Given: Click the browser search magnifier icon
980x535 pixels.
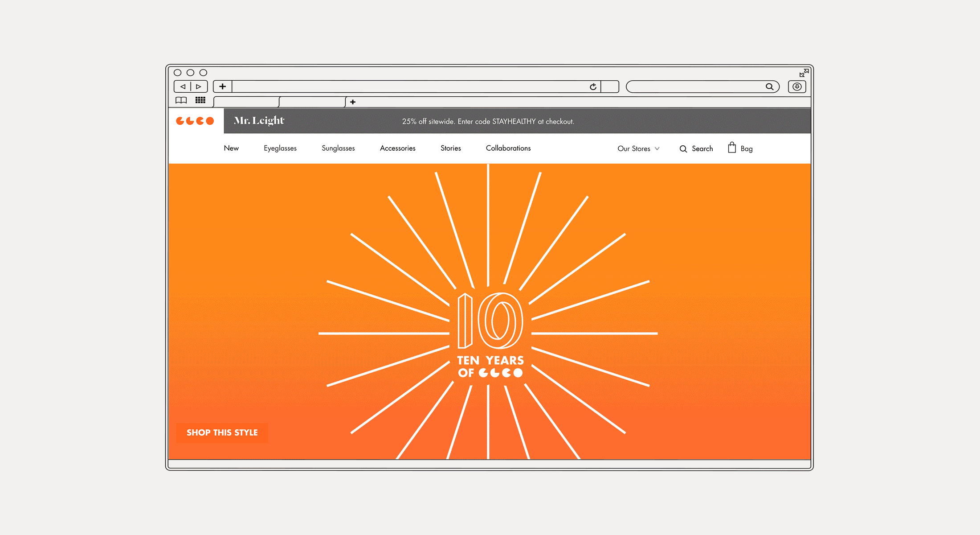Looking at the screenshot, I should pos(769,86).
